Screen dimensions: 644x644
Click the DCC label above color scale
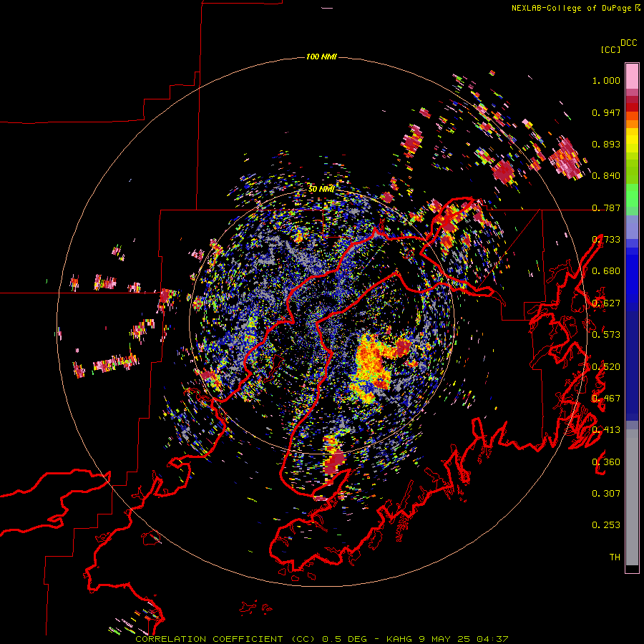pyautogui.click(x=628, y=43)
